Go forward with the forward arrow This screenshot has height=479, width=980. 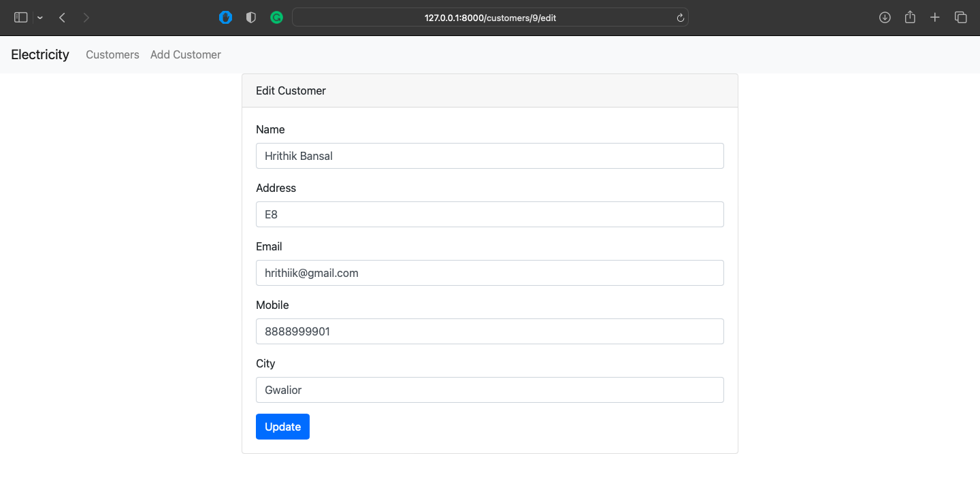click(86, 18)
